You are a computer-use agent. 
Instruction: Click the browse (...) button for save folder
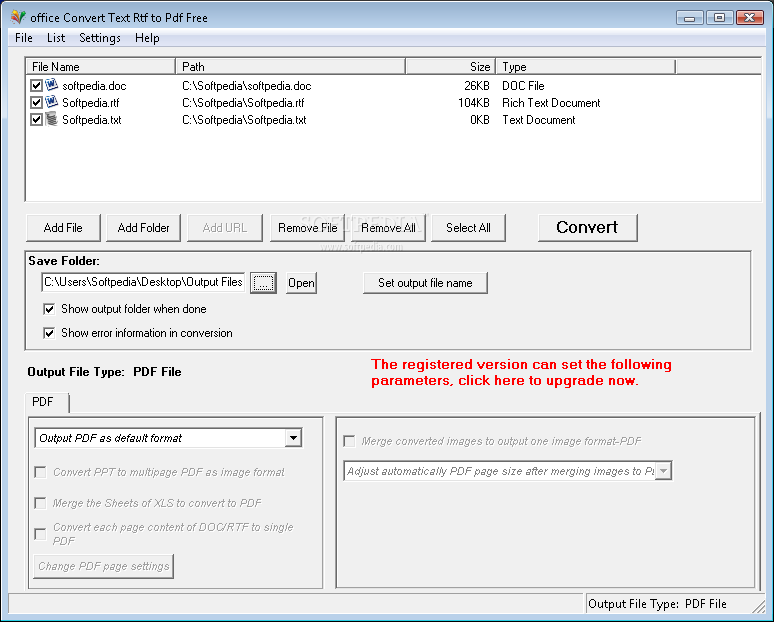point(263,283)
